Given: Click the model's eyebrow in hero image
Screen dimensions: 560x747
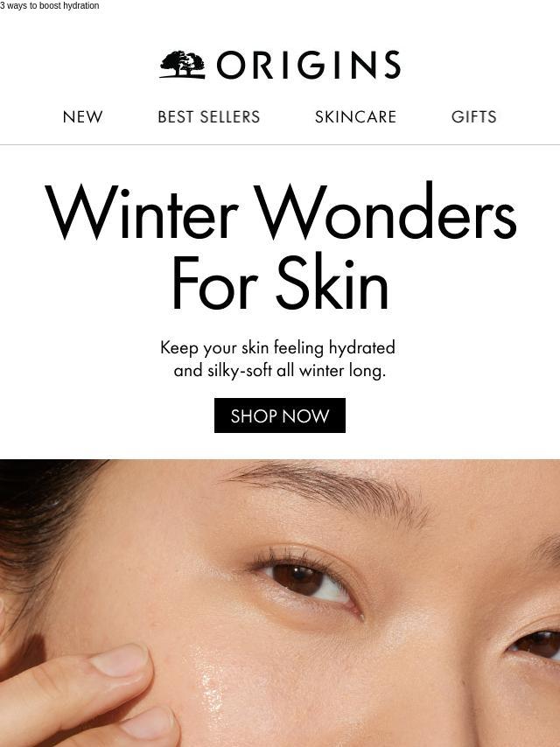Looking at the screenshot, I should pos(329,491).
